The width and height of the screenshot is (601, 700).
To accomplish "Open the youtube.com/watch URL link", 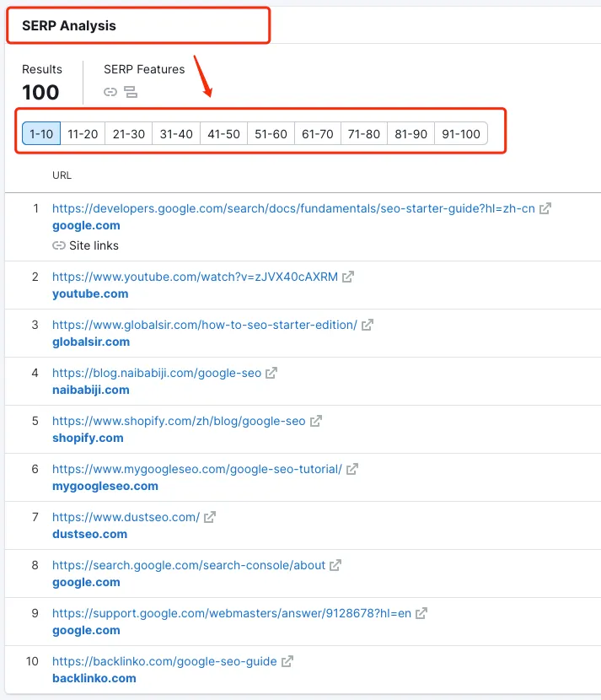I will pos(195,277).
